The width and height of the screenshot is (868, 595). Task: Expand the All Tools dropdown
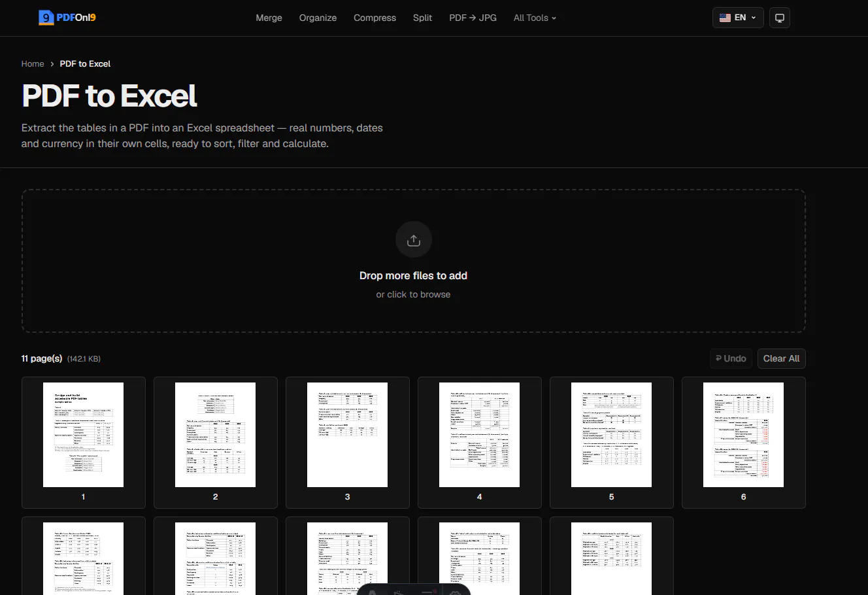pos(535,18)
